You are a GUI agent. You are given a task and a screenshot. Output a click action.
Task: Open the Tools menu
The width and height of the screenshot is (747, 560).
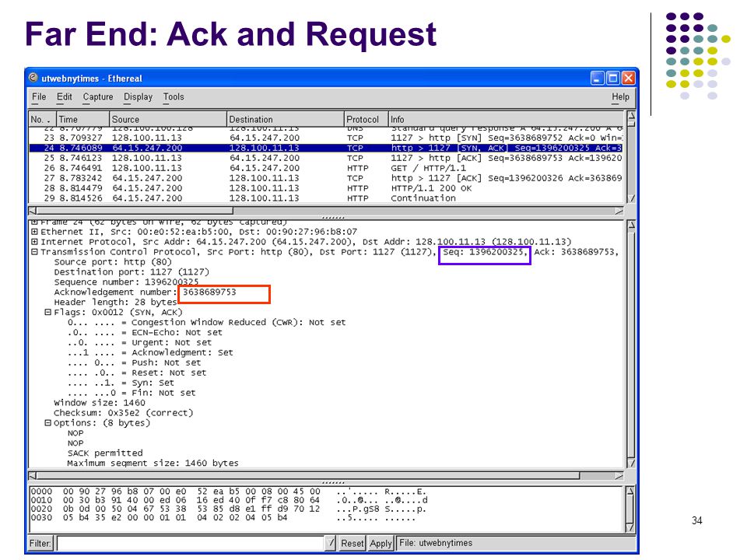[x=174, y=96]
